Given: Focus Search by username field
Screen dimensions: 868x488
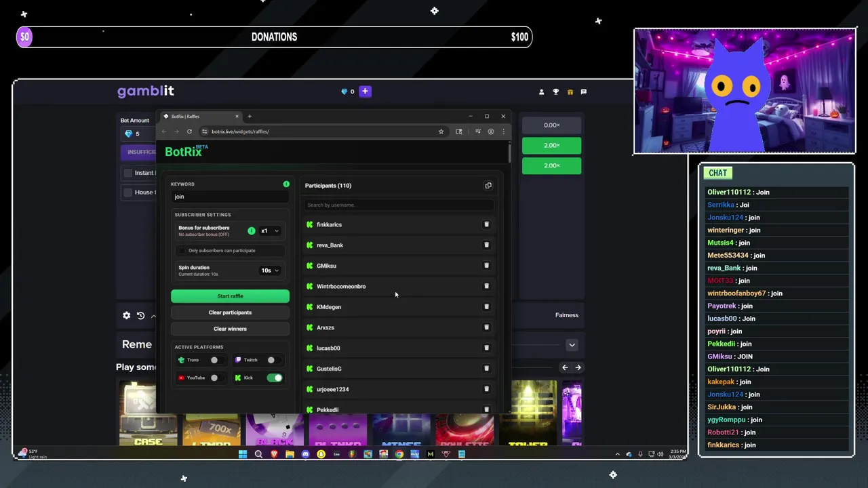Looking at the screenshot, I should click(x=399, y=205).
